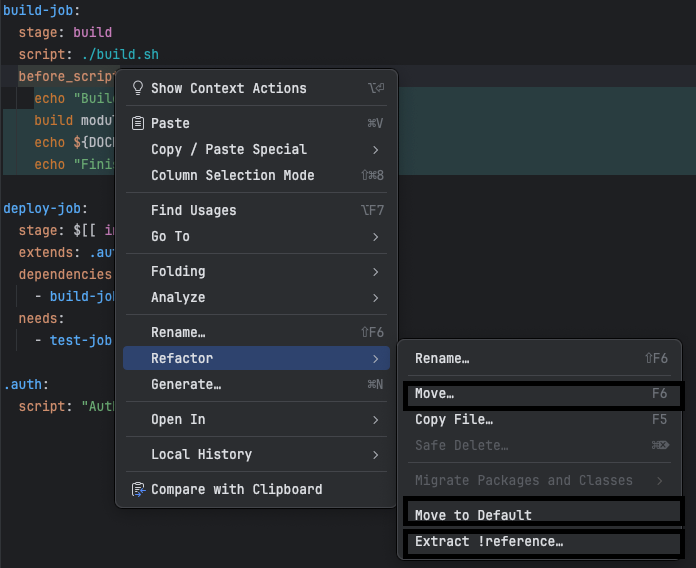Screen dimensions: 696x568
Task: Click the lightbulb icon for context actions
Action: pyautogui.click(x=138, y=88)
